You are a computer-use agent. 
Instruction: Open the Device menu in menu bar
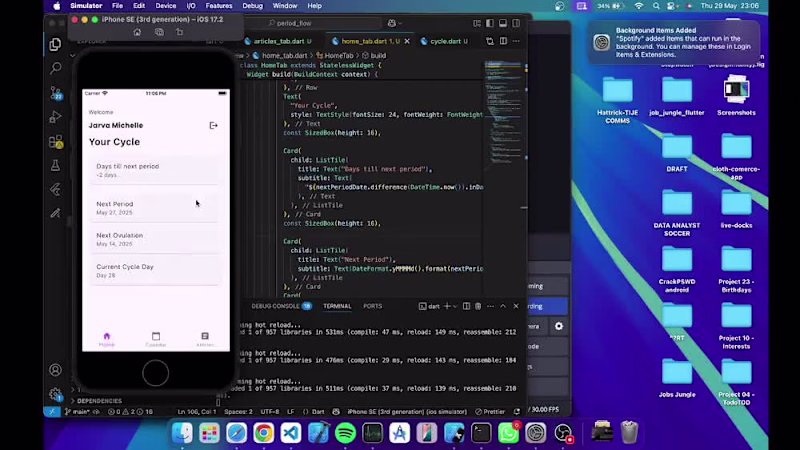165,6
